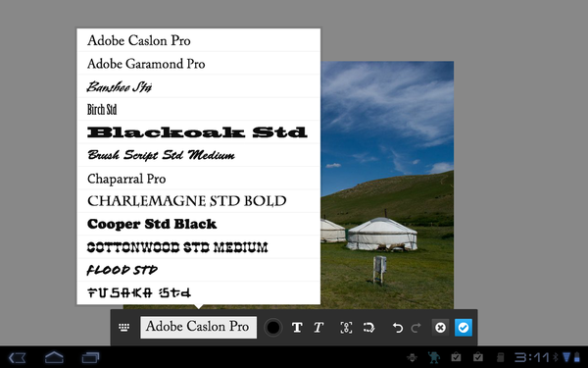Open the black text color picker
This screenshot has width=588, height=368.
pos(273,328)
